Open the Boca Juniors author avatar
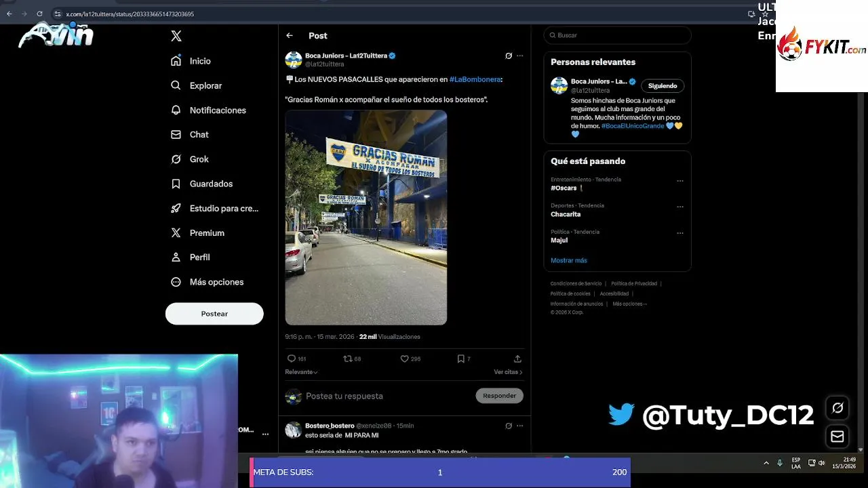This screenshot has height=488, width=868. 293,60
